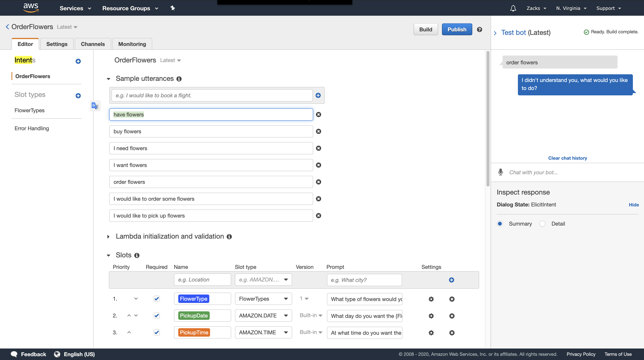
Task: Add a new intent with plus icon
Action: (x=78, y=61)
